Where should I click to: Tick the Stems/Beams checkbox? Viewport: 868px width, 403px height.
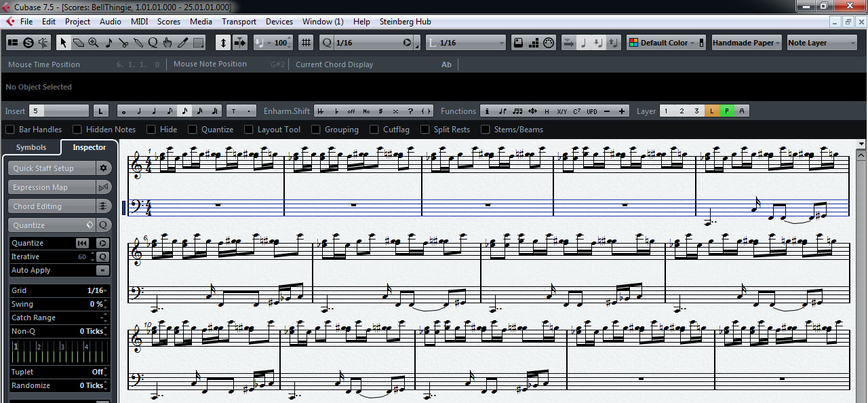click(486, 130)
